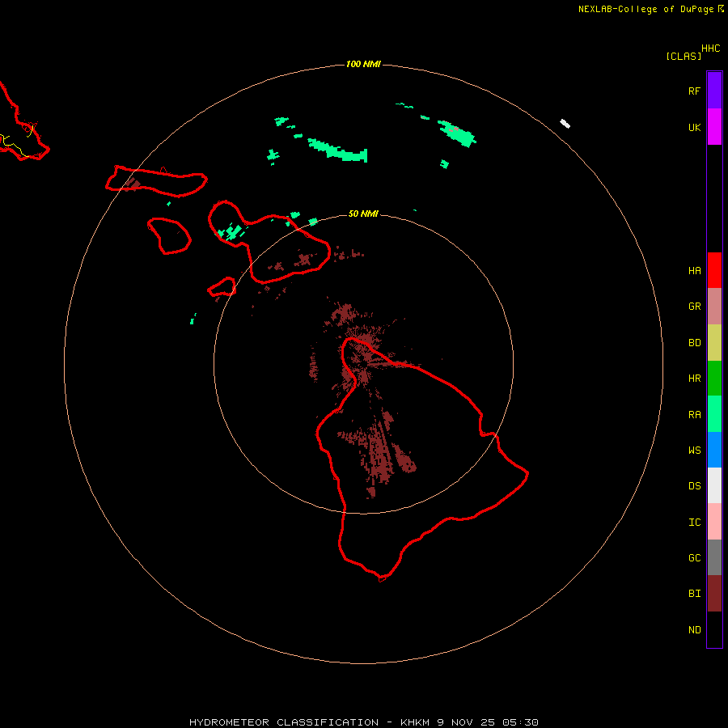Viewport: 728px width, 728px height.
Task: Click the BD legend label
Action: (694, 343)
